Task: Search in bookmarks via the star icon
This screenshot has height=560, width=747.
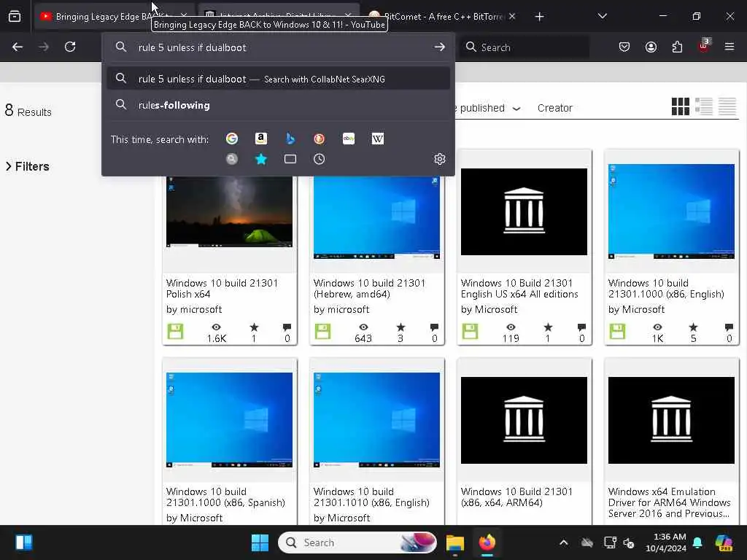Action: pyautogui.click(x=260, y=159)
